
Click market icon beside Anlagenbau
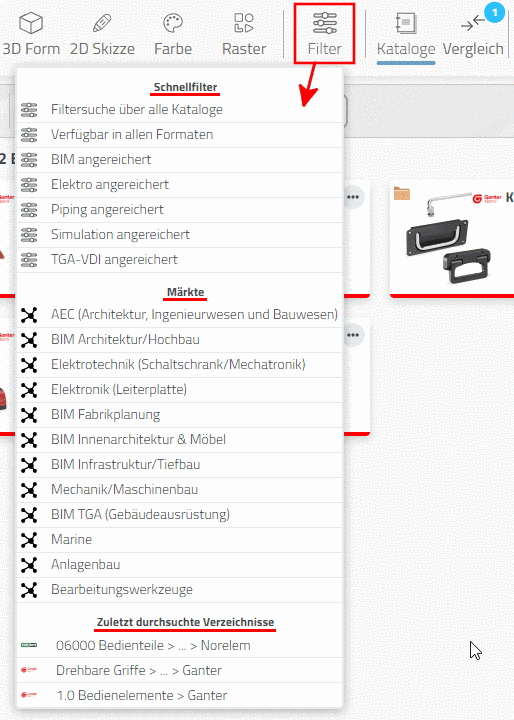29,565
